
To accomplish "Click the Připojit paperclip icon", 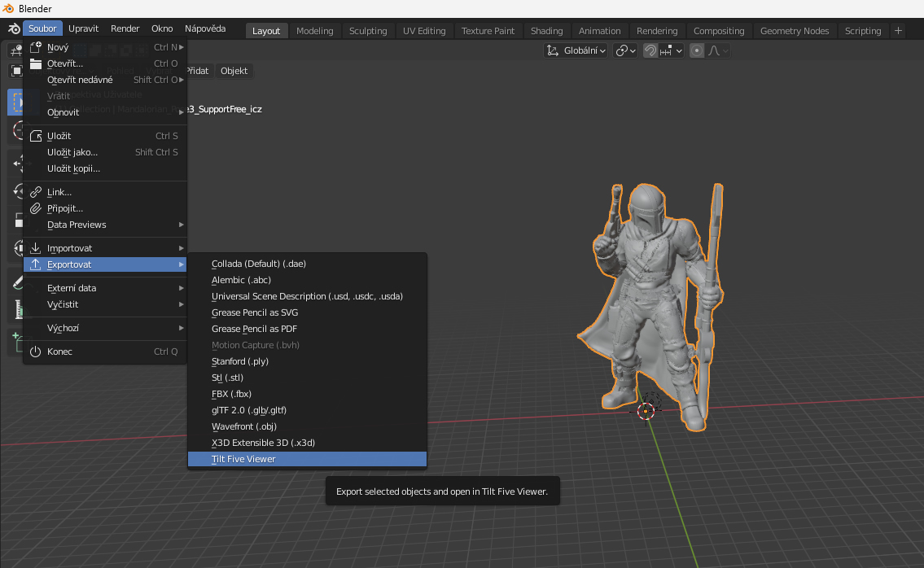I will [35, 208].
